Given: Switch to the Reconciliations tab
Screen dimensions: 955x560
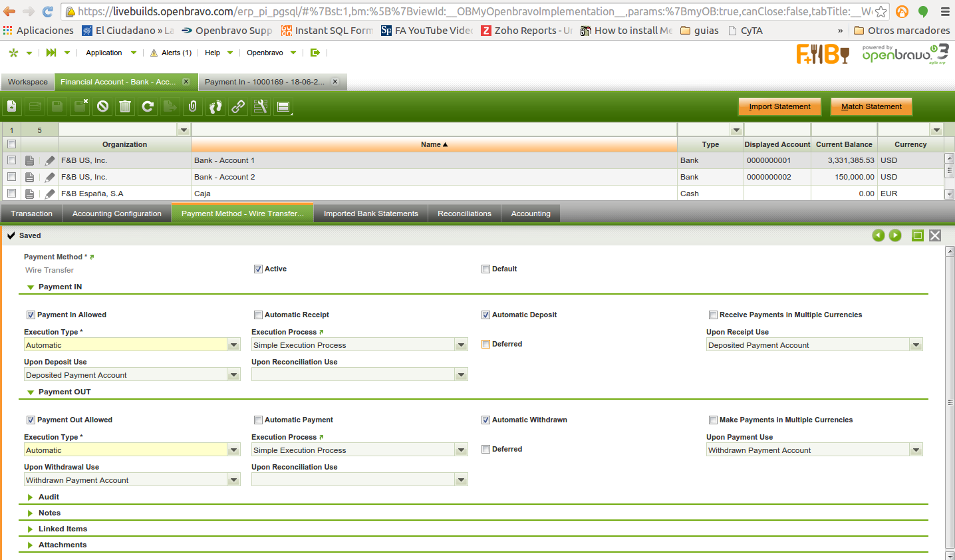Looking at the screenshot, I should click(x=464, y=213).
